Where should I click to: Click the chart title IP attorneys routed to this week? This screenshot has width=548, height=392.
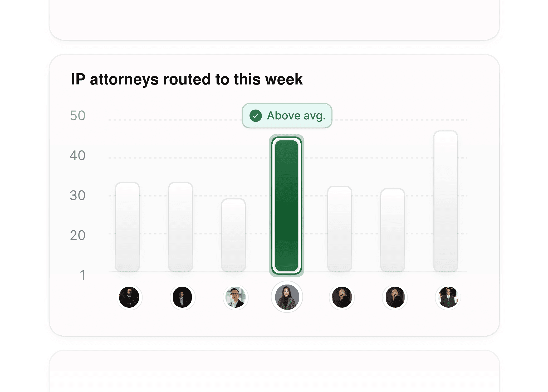[x=187, y=80]
